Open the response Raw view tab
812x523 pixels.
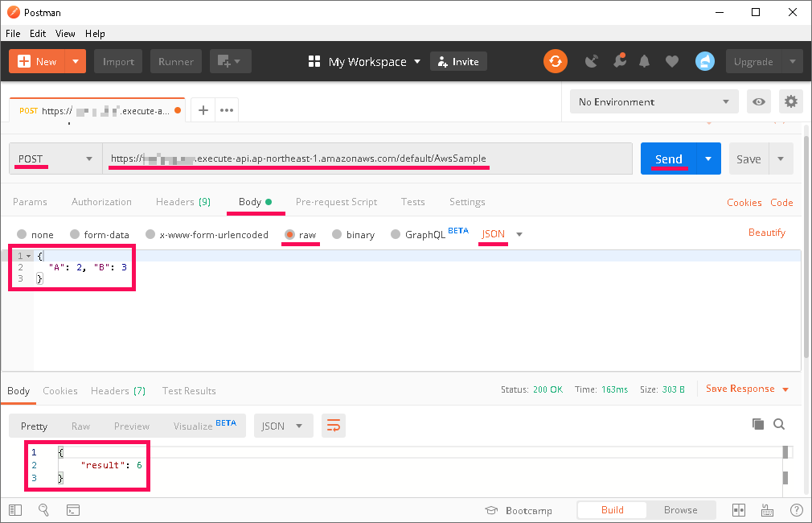pos(80,426)
